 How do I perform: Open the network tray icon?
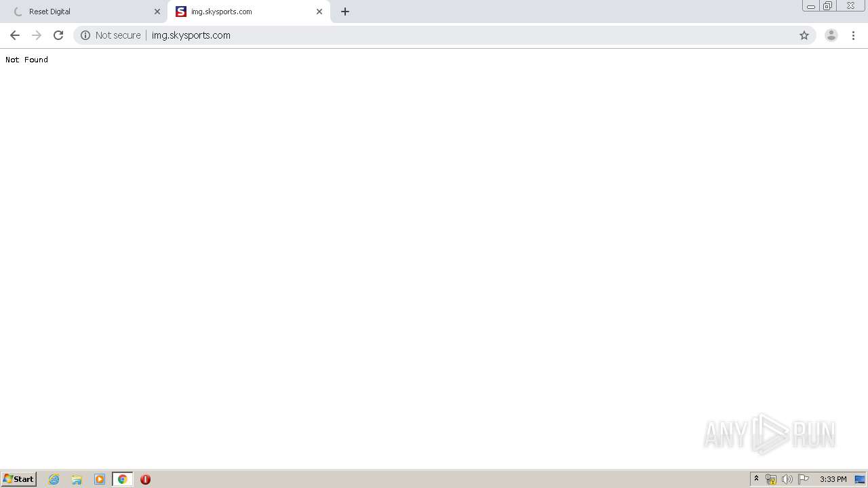(x=771, y=479)
